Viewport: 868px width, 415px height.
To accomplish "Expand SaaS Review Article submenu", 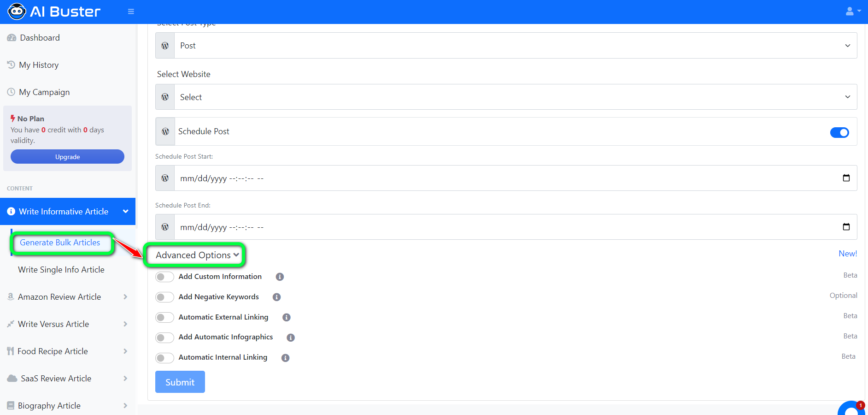I will pyautogui.click(x=125, y=378).
